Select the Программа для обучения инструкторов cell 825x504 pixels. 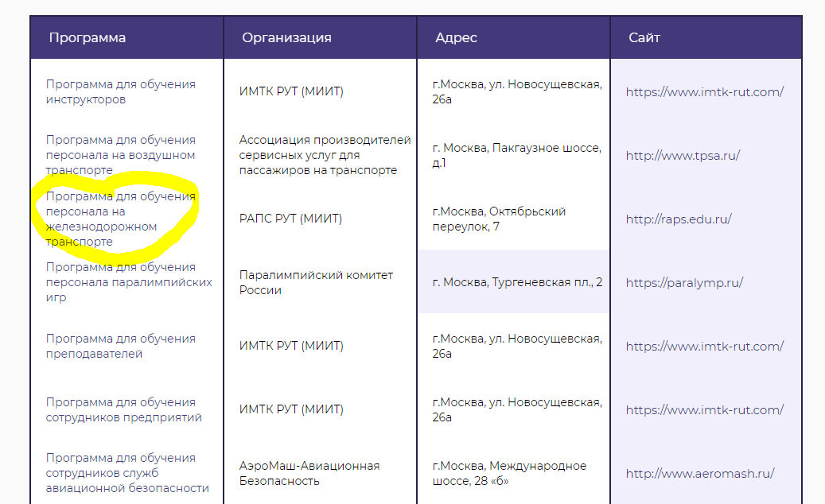120,92
